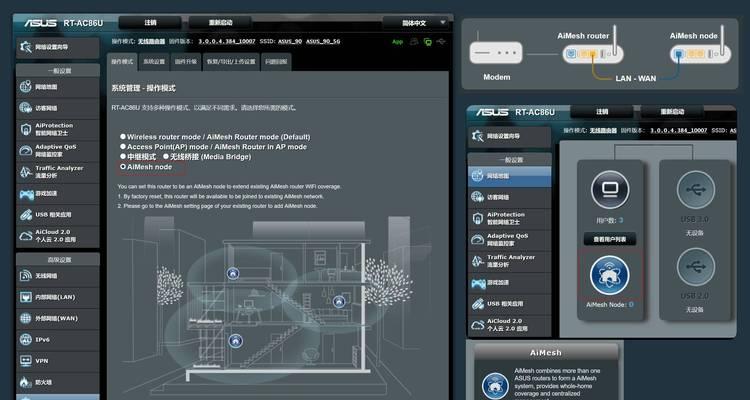Select highlighted 网络地图 in Network Map window sidebar

[509, 176]
